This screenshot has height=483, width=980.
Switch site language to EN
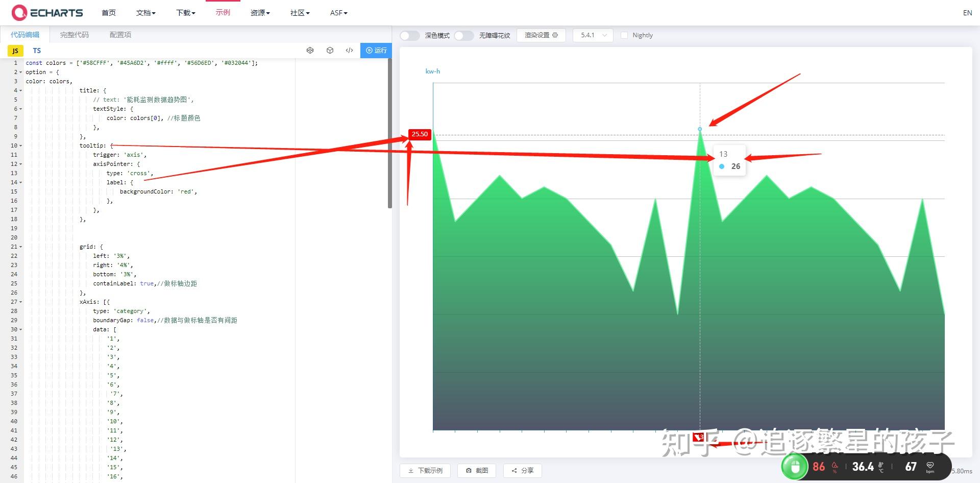967,13
